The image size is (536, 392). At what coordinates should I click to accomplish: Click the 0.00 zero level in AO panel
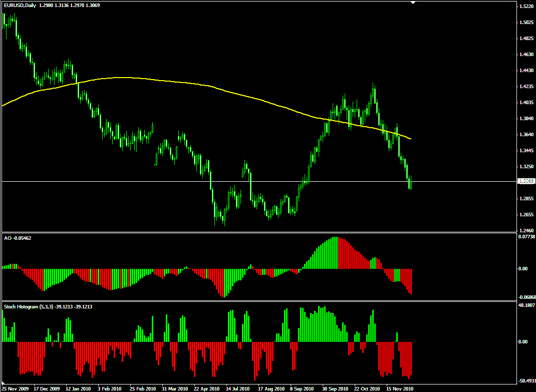click(x=523, y=269)
